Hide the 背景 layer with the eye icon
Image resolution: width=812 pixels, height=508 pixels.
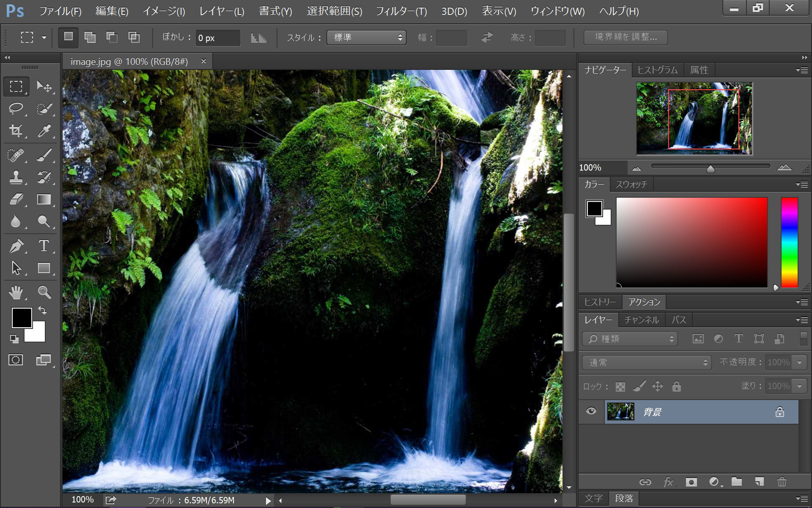tap(591, 411)
